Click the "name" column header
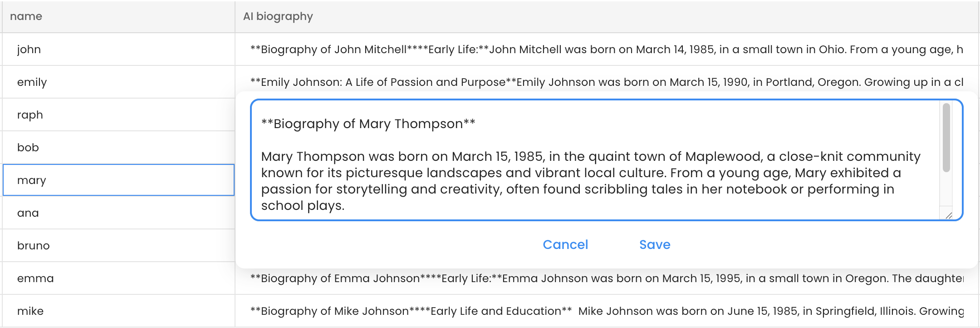 pos(26,16)
